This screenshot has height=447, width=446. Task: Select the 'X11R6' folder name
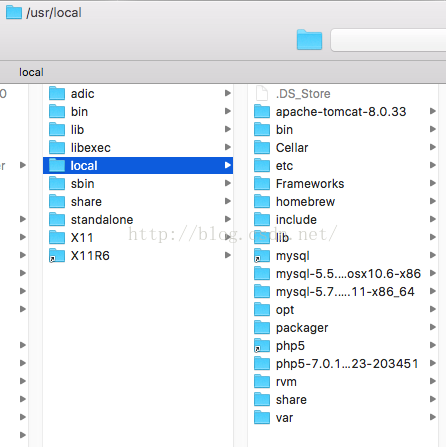coord(90,256)
